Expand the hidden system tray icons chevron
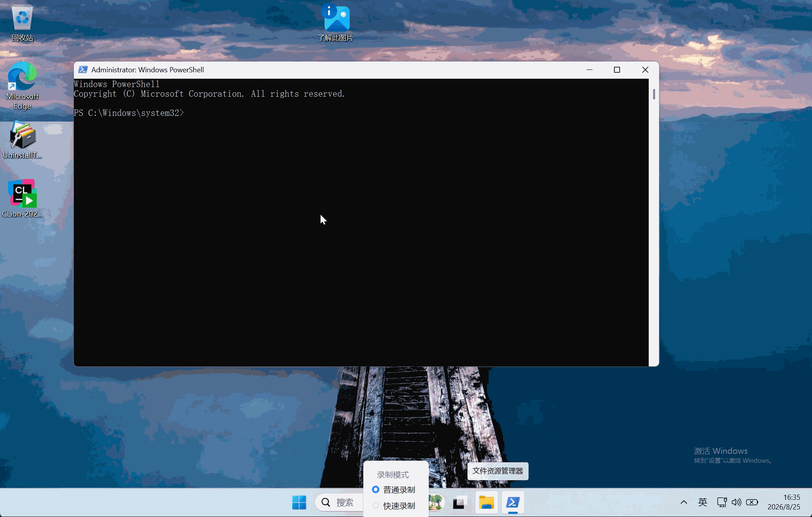Image resolution: width=812 pixels, height=517 pixels. coord(683,502)
